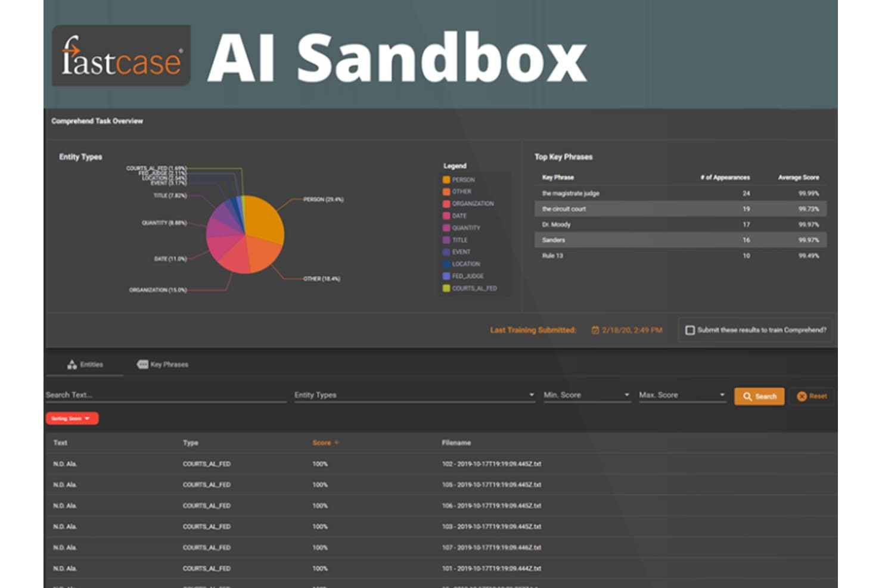
Task: Click the QUANTITY legend swatch
Action: pos(446,228)
